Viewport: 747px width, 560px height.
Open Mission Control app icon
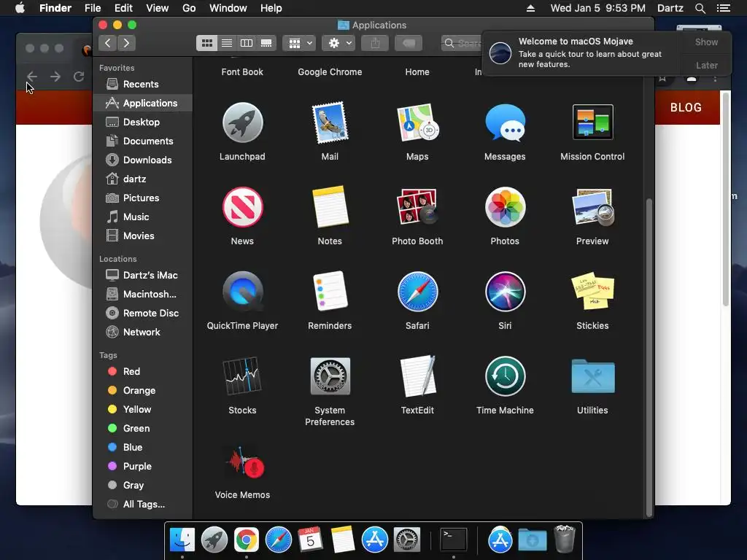click(x=592, y=122)
